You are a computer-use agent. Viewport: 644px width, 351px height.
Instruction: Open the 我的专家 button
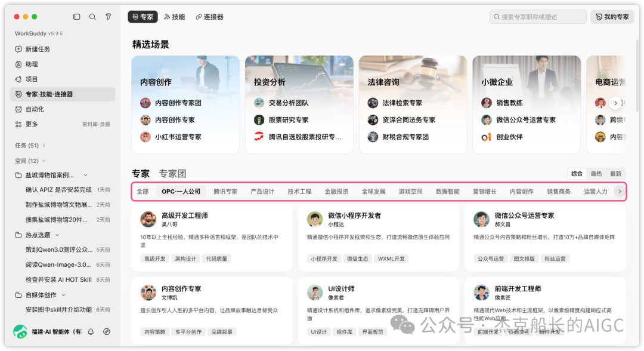[612, 17]
